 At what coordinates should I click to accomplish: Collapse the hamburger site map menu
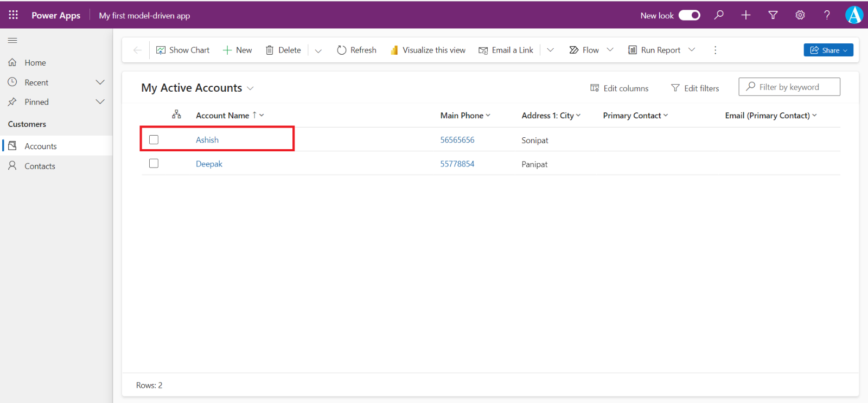pyautogui.click(x=12, y=41)
